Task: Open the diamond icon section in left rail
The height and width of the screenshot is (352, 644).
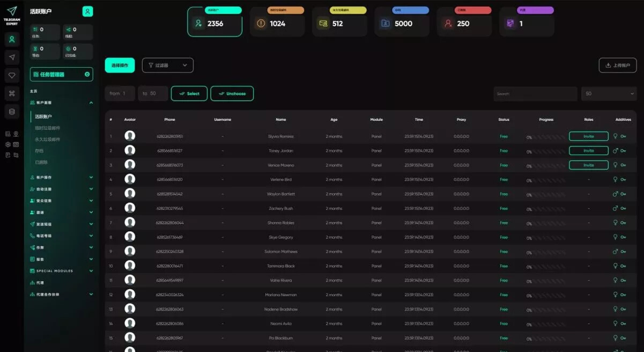Action: click(12, 76)
